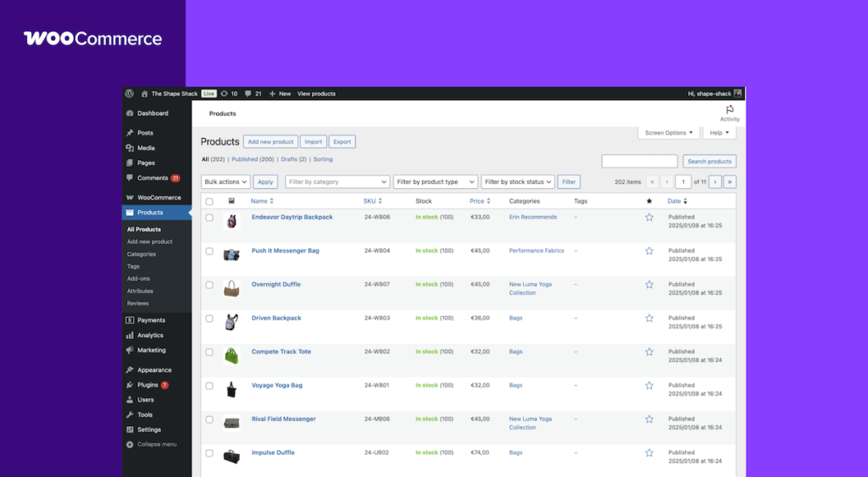The height and width of the screenshot is (477, 868).
Task: Click the Pages sidebar icon
Action: [x=130, y=163]
